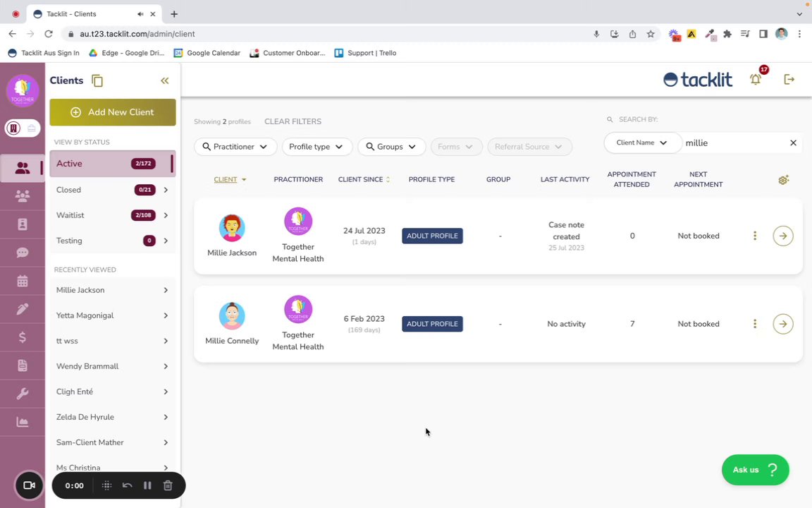Open the Referral Source filter dropdown
812x508 pixels.
click(x=529, y=147)
